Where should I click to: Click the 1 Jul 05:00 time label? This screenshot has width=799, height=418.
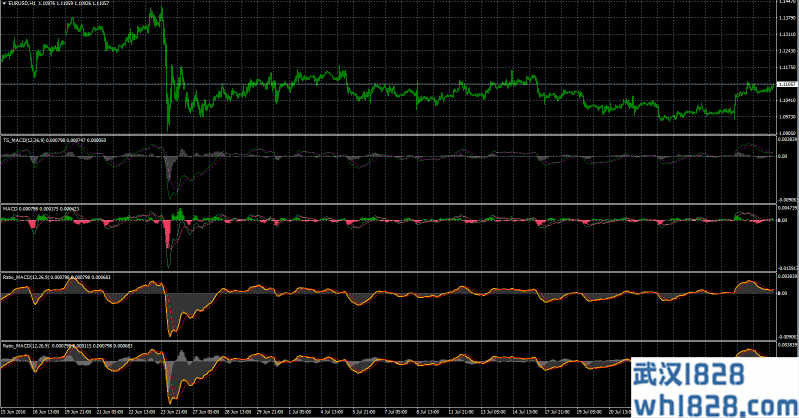pyautogui.click(x=300, y=412)
